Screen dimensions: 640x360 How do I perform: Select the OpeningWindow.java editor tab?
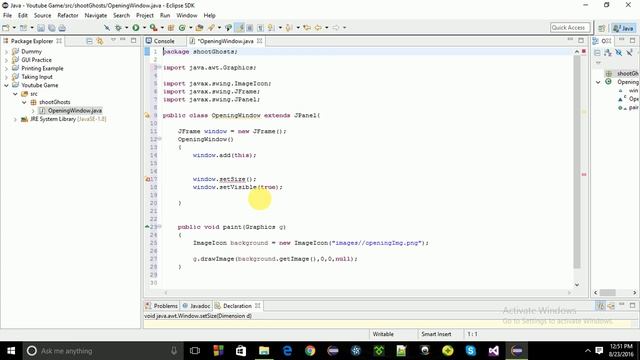(x=226, y=41)
